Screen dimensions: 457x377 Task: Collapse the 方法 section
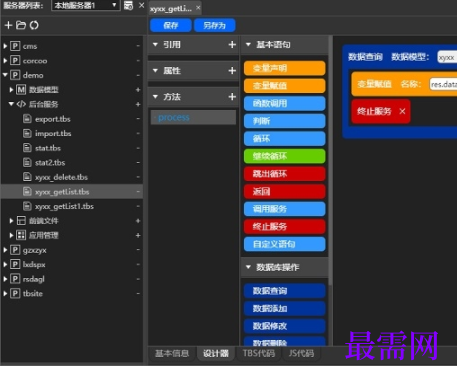pos(155,97)
